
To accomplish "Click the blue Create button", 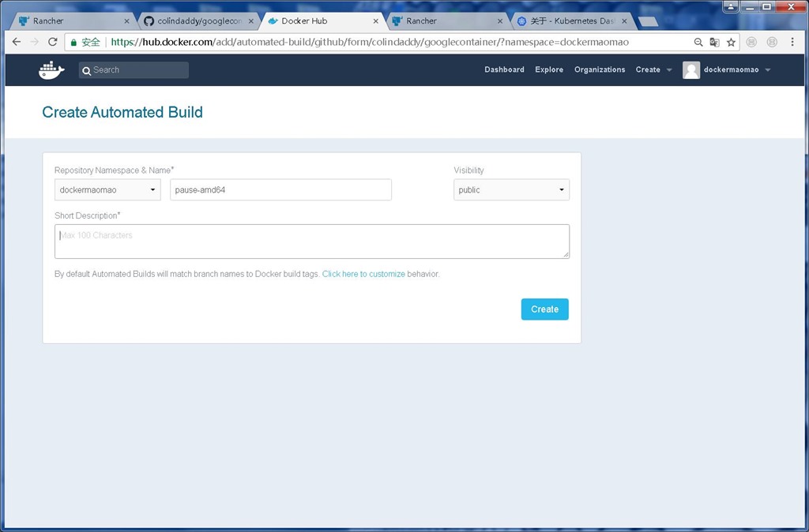I will [545, 309].
